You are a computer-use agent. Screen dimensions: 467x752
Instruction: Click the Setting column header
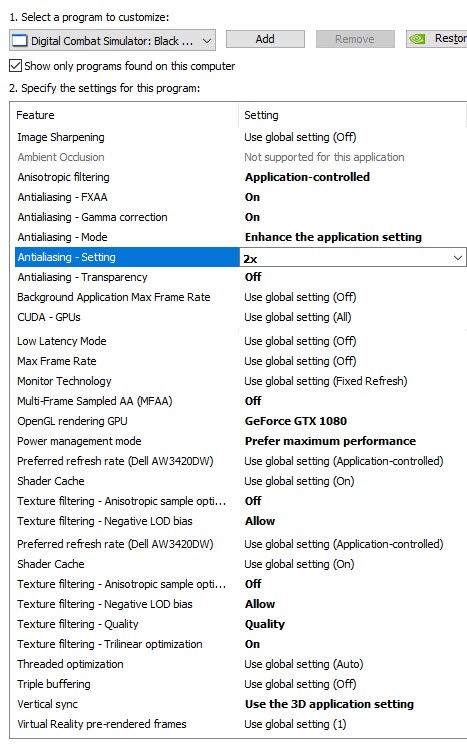[261, 115]
